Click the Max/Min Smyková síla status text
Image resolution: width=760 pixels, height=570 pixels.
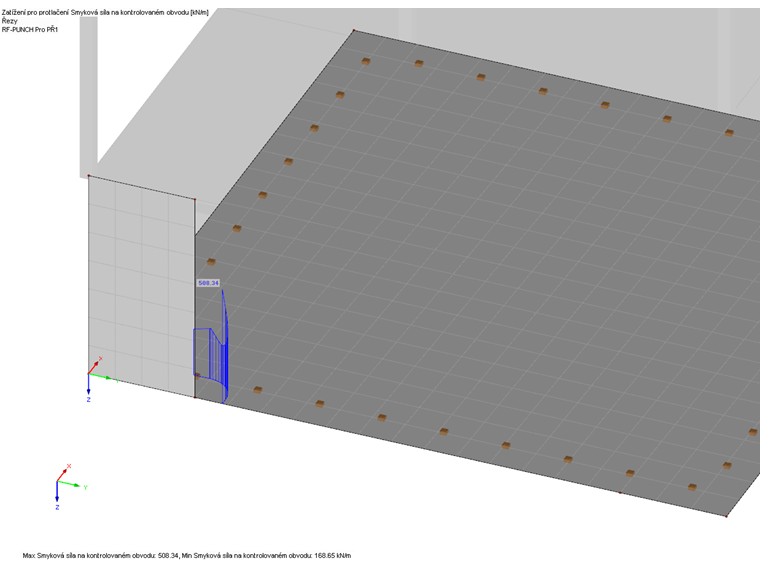(187, 555)
